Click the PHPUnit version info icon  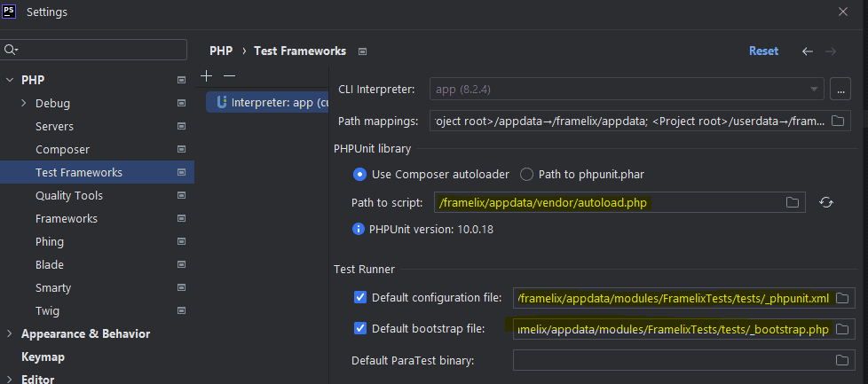tap(359, 229)
